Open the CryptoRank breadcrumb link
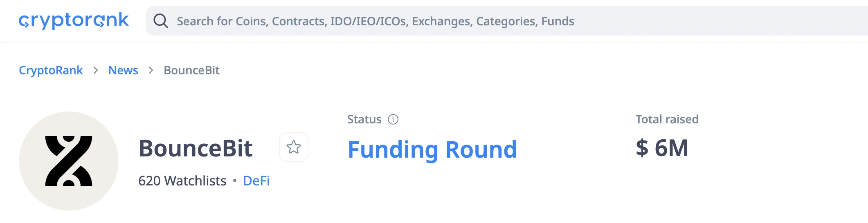868x223 pixels. point(51,70)
